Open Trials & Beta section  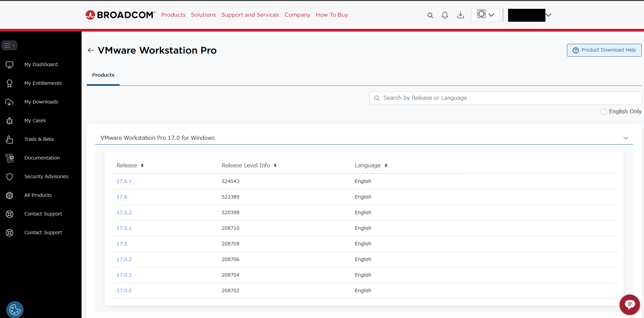click(39, 139)
